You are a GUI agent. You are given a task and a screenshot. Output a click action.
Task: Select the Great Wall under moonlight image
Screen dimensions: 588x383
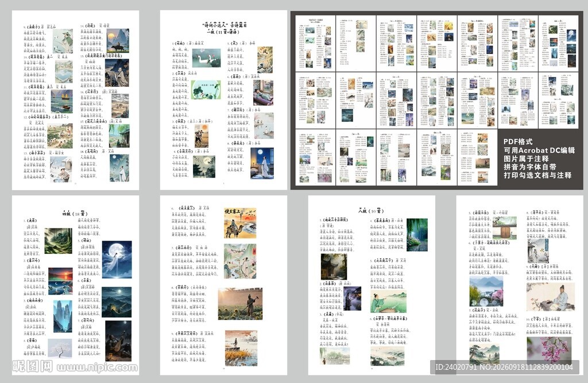pos(117,303)
